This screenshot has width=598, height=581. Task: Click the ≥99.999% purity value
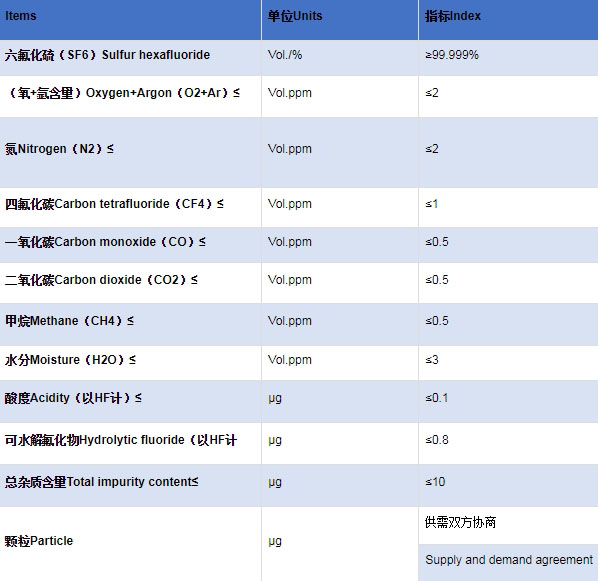(x=452, y=55)
